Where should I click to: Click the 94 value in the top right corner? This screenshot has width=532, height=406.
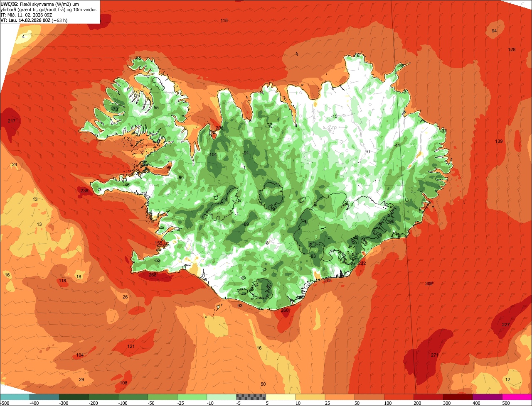click(494, 31)
